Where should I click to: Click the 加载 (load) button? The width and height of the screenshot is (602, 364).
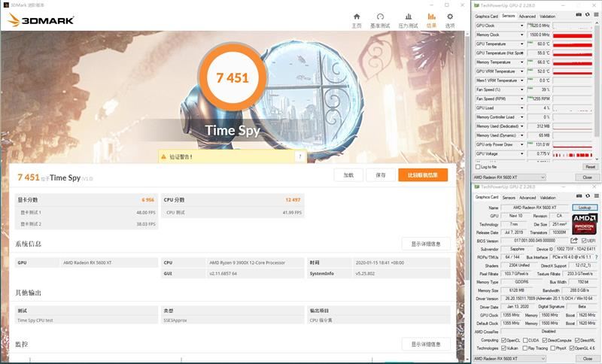348,175
